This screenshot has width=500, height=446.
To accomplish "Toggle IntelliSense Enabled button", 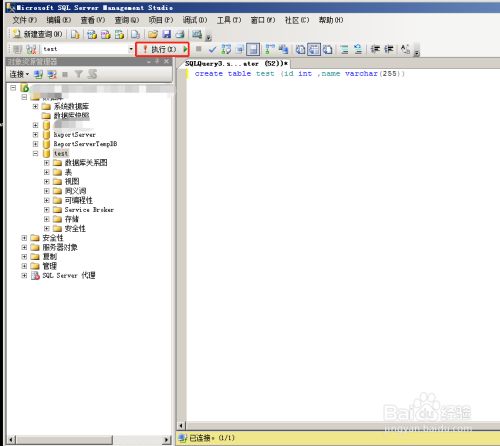I will point(253,49).
